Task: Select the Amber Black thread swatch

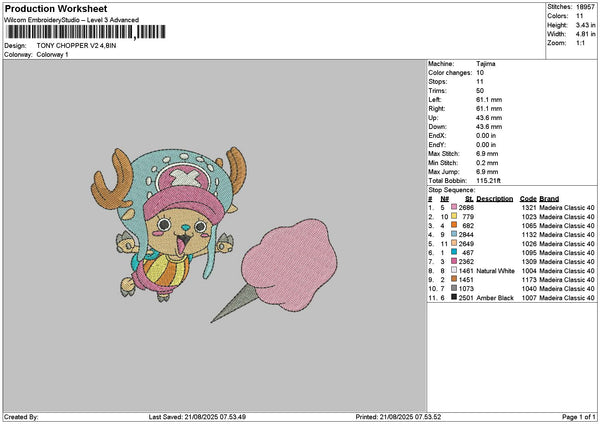Action: [455, 297]
